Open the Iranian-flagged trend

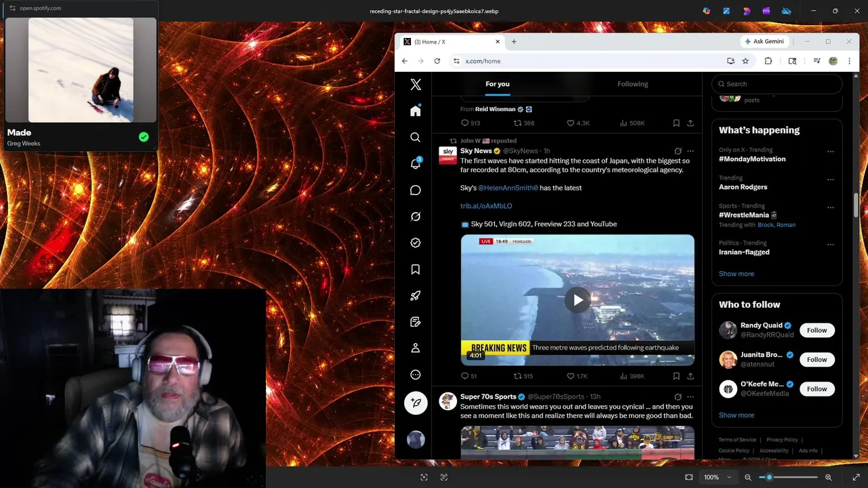coord(744,252)
